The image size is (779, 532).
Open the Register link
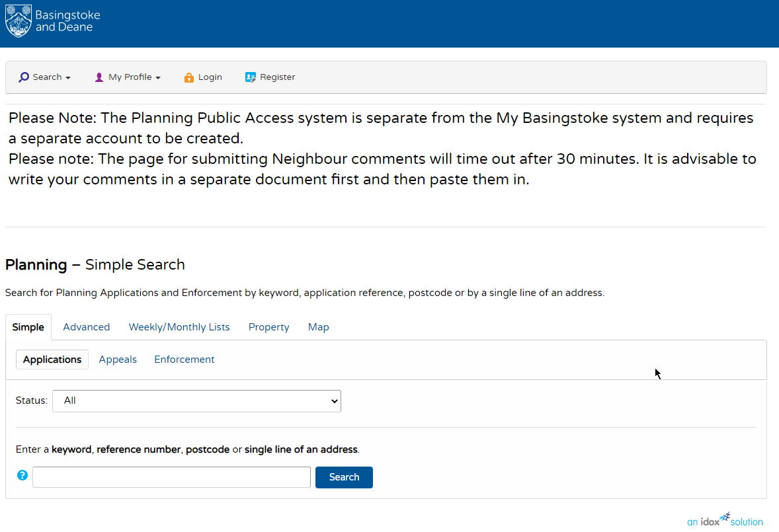pos(270,77)
